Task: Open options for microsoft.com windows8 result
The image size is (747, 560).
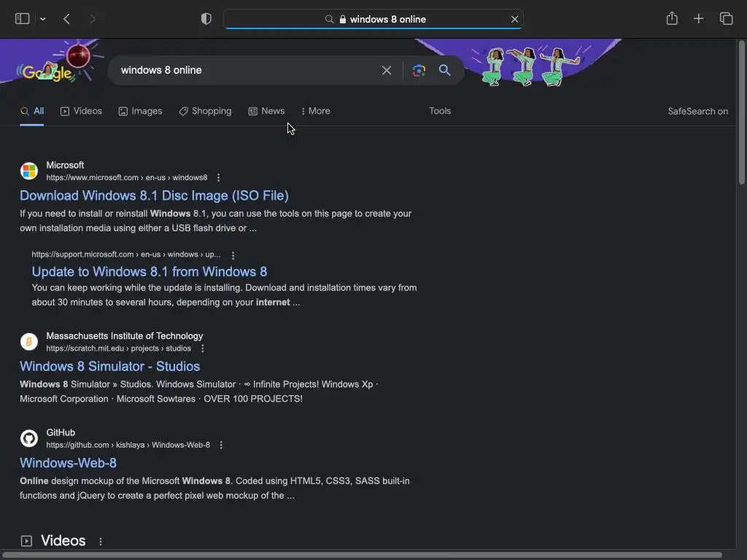Action: click(x=218, y=178)
